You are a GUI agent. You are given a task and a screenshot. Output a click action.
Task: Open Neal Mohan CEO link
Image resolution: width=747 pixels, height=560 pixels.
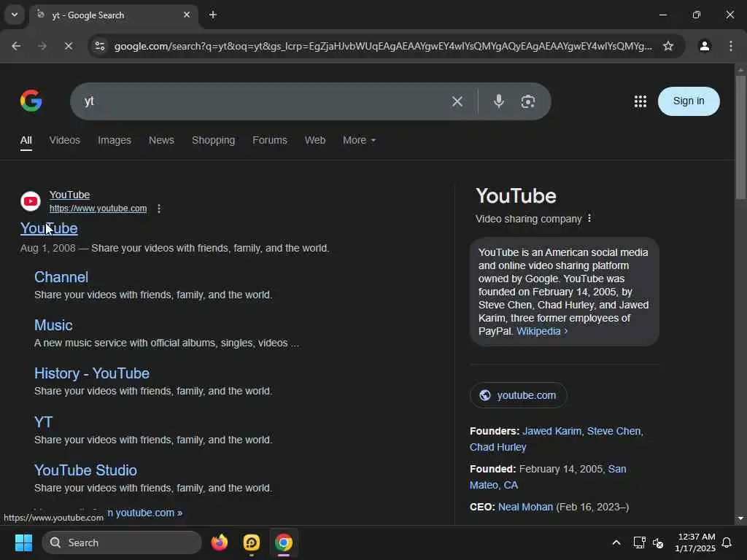tap(525, 507)
